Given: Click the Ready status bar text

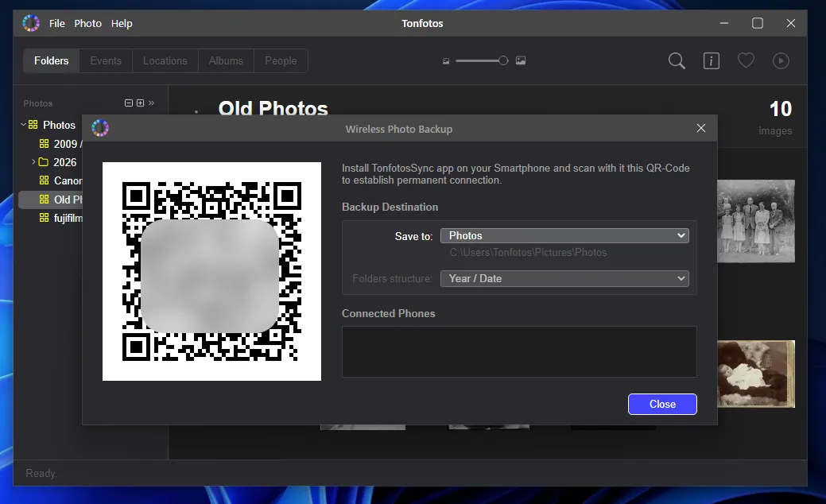Looking at the screenshot, I should tap(41, 474).
